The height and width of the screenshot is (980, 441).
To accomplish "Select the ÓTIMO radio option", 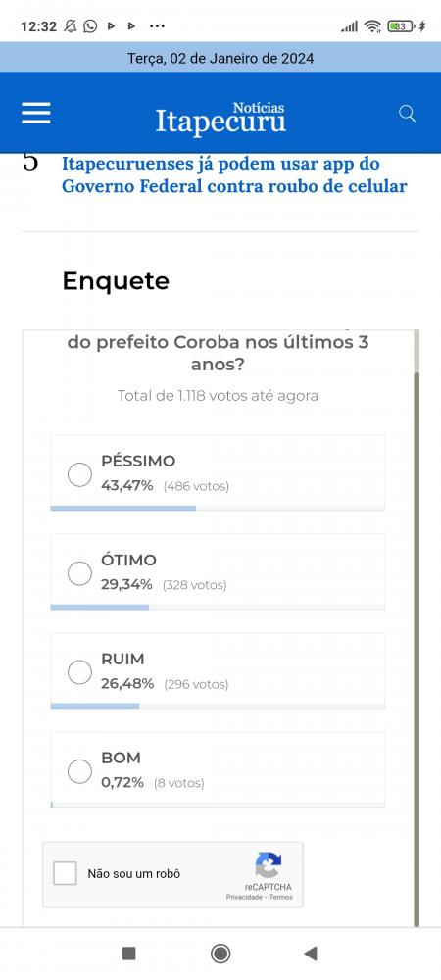I will coord(80,573).
